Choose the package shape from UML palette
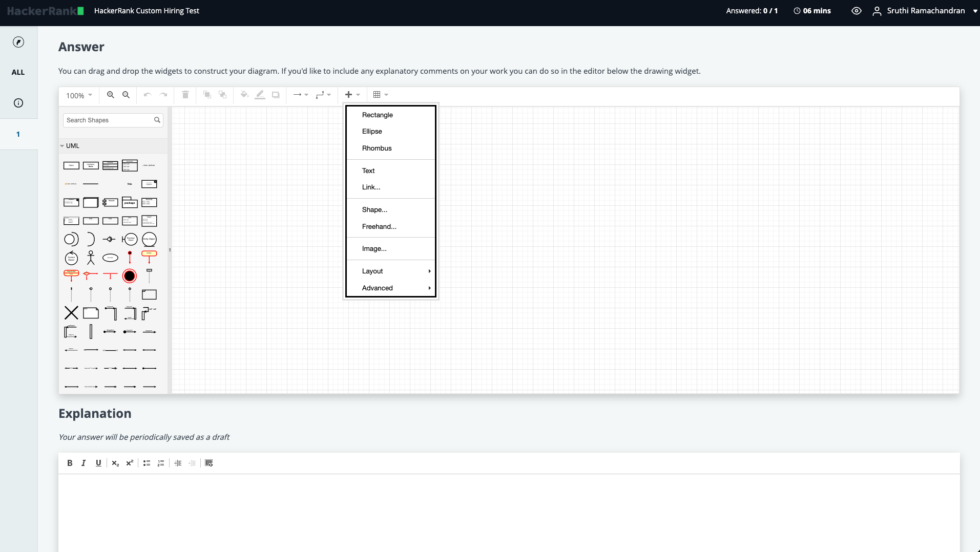 pyautogui.click(x=130, y=202)
